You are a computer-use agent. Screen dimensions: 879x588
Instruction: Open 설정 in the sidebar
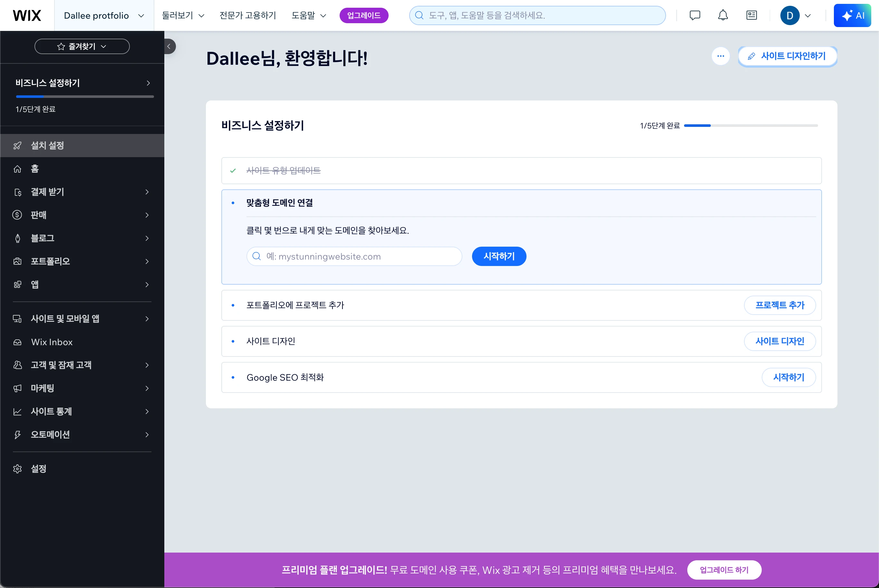[x=82, y=469]
